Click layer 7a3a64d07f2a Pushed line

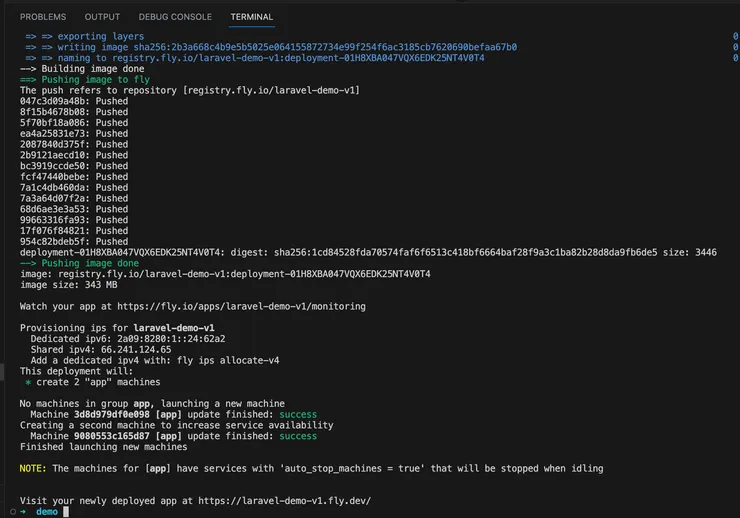tap(74, 199)
